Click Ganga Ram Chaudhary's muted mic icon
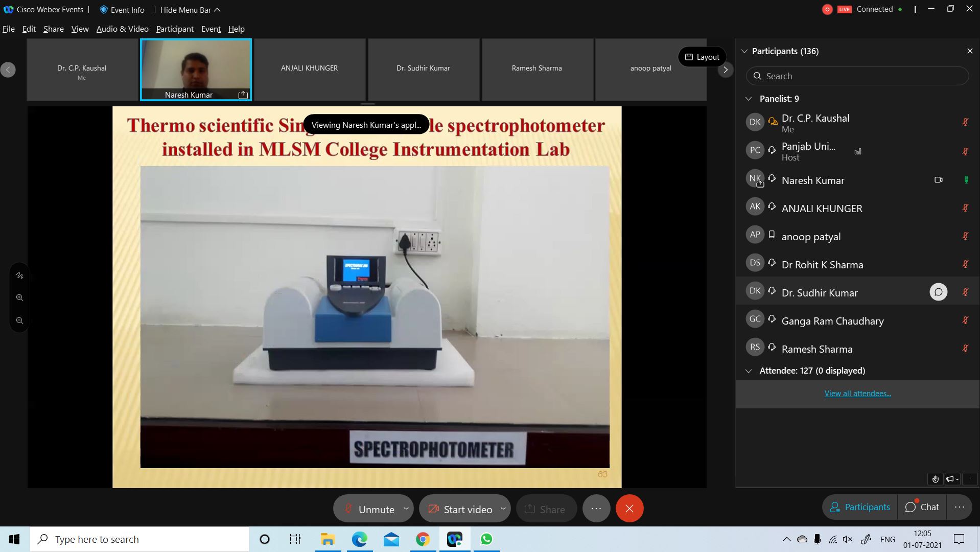 click(965, 320)
